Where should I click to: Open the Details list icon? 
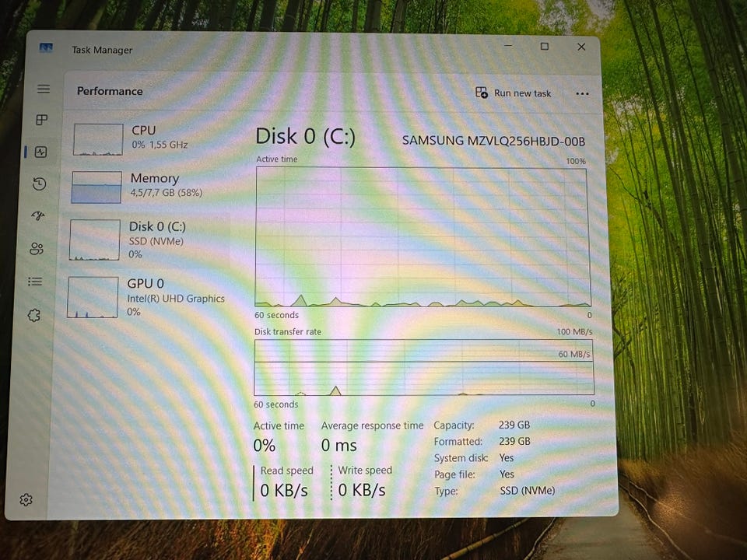click(x=35, y=282)
